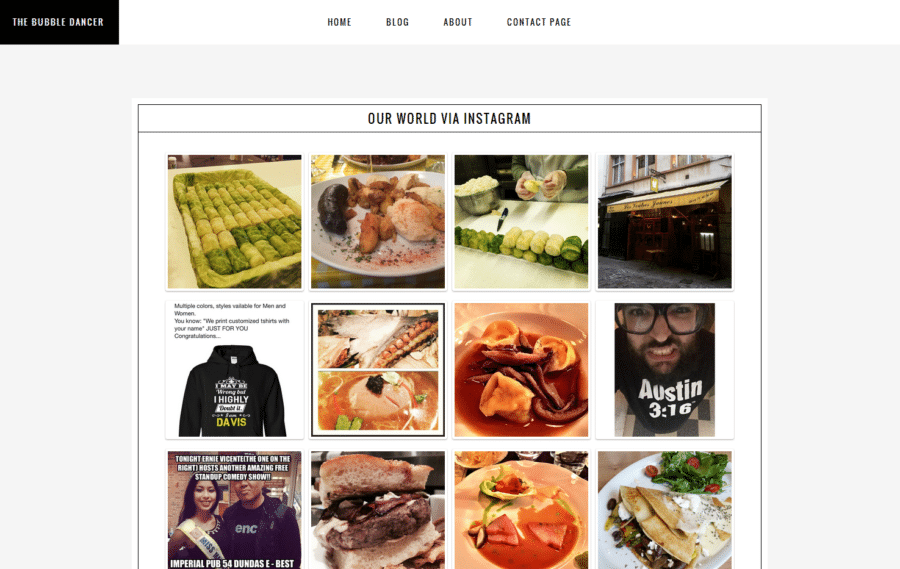The image size is (900, 569).
Task: View the sausage and potatoes plate photo
Action: pos(378,222)
